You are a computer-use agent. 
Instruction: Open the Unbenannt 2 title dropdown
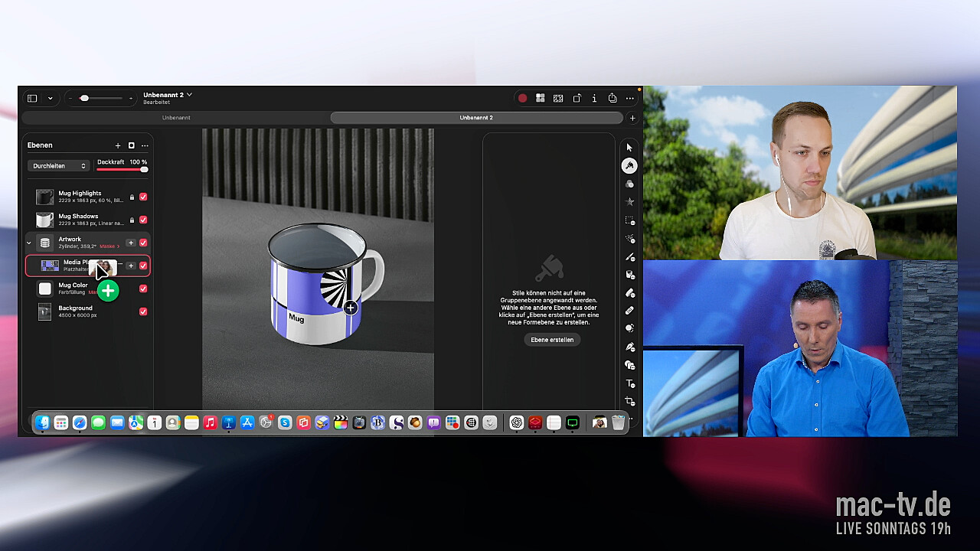point(189,95)
